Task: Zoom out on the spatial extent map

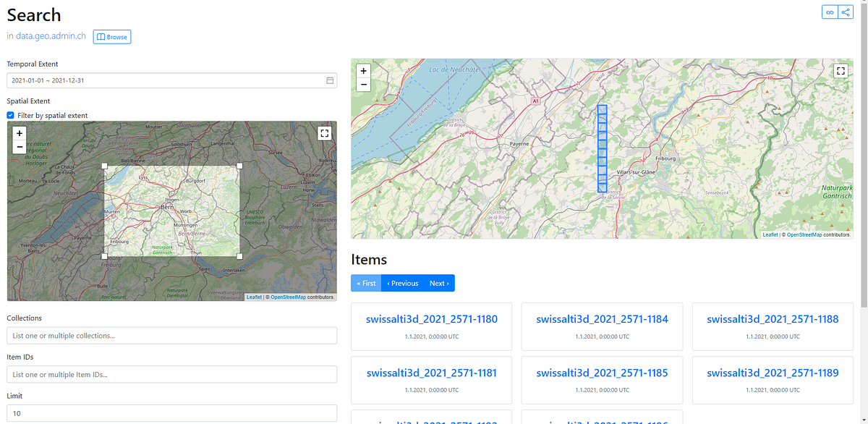Action: (x=19, y=146)
